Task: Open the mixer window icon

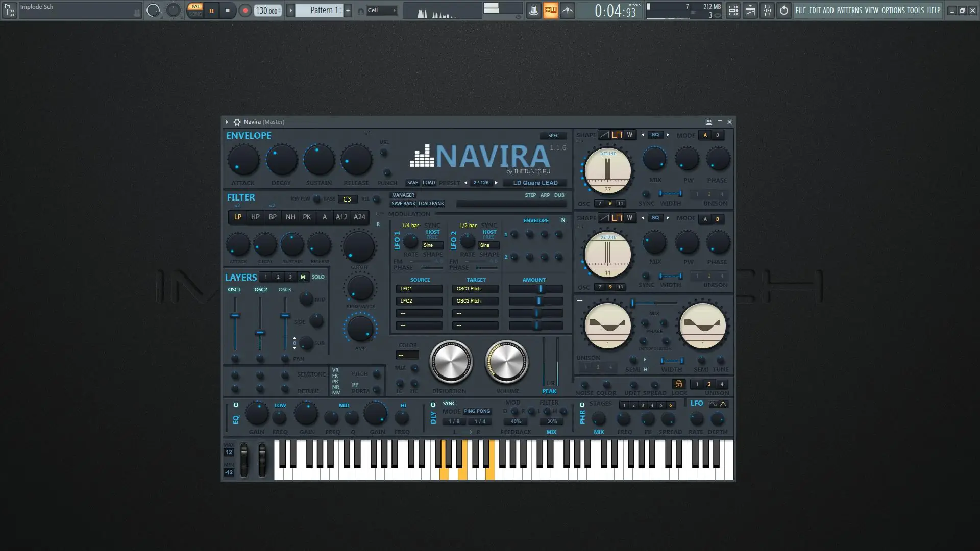Action: click(x=767, y=10)
